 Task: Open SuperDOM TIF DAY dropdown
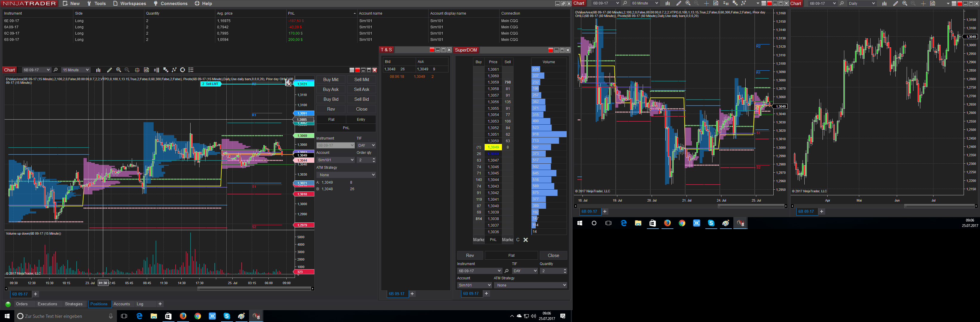coord(525,271)
